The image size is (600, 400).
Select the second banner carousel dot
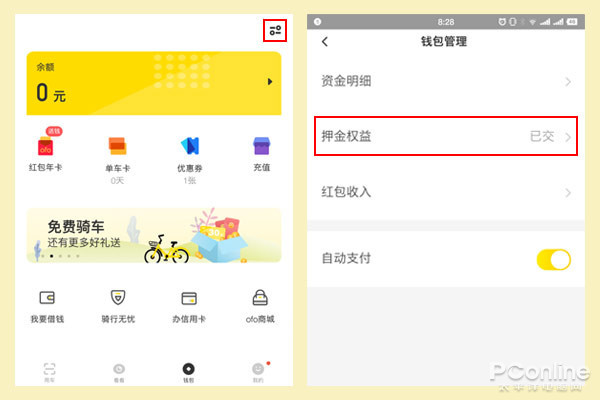pos(52,256)
